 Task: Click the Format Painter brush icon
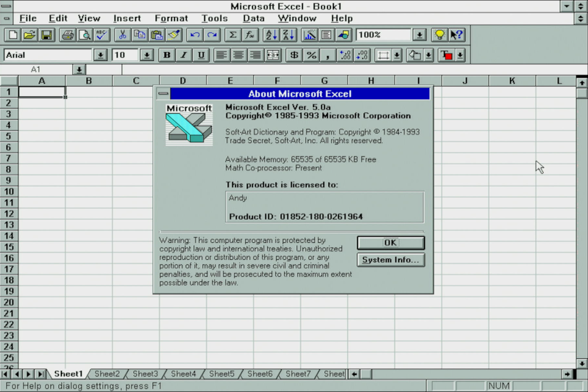tap(173, 35)
